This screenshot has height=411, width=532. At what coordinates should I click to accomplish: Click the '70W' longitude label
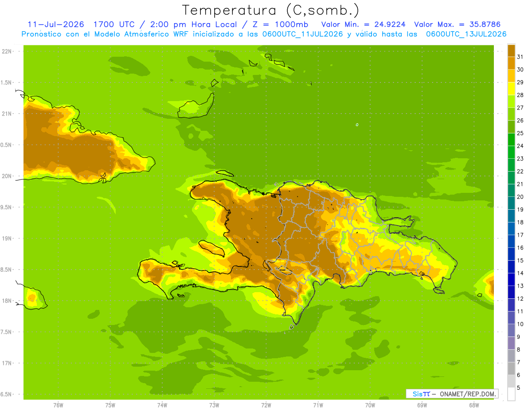[x=370, y=405]
